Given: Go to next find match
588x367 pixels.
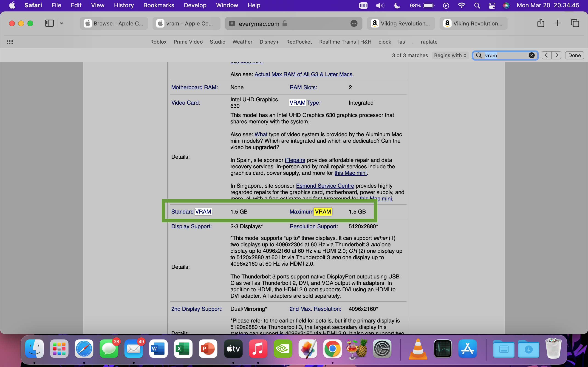Looking at the screenshot, I should click(556, 55).
